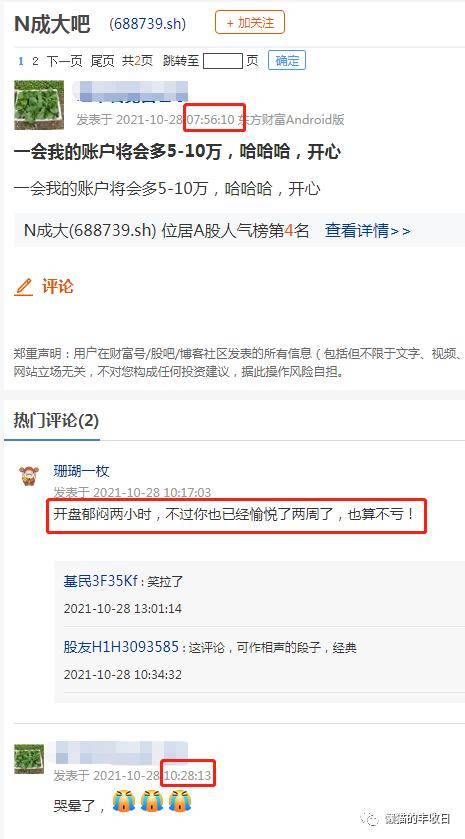The width and height of the screenshot is (465, 839).
Task: Click the second commenter's vegetable avatar
Action: click(x=29, y=758)
